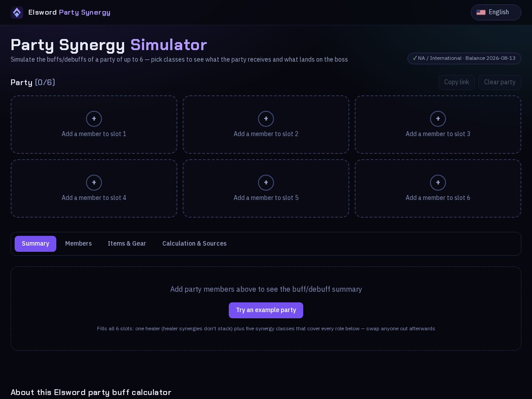This screenshot has height=399, width=532.
Task: Click 'Add a member to slot 5' text
Action: click(x=266, y=198)
